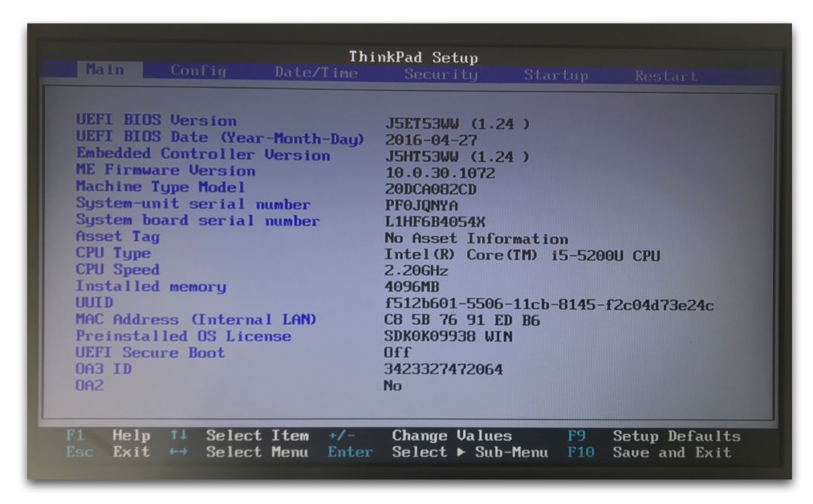
Task: Click the F9 Setup Defaults hint
Action: point(654,436)
